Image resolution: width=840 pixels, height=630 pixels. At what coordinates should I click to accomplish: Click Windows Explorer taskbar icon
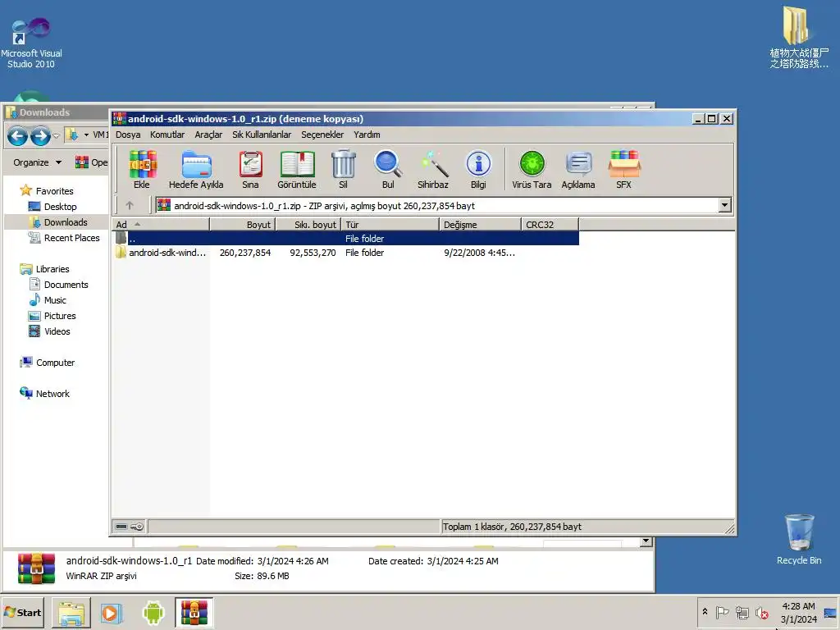(x=71, y=613)
